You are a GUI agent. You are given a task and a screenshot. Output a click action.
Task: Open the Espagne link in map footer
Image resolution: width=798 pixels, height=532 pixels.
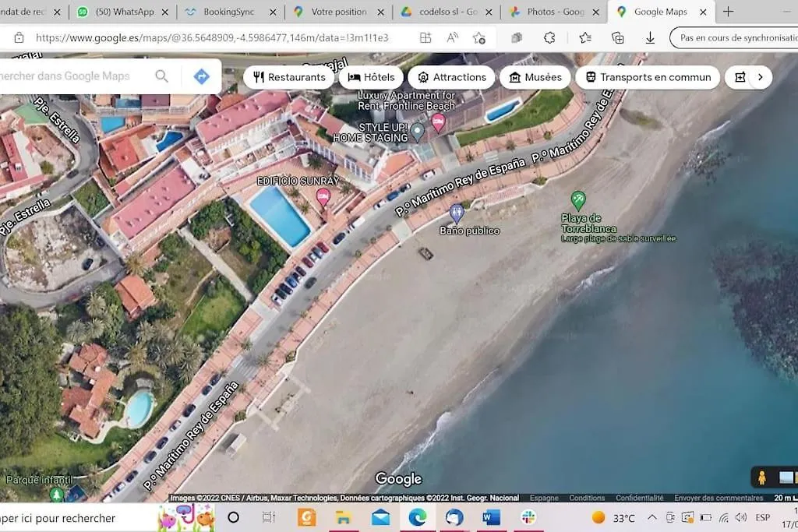point(543,498)
